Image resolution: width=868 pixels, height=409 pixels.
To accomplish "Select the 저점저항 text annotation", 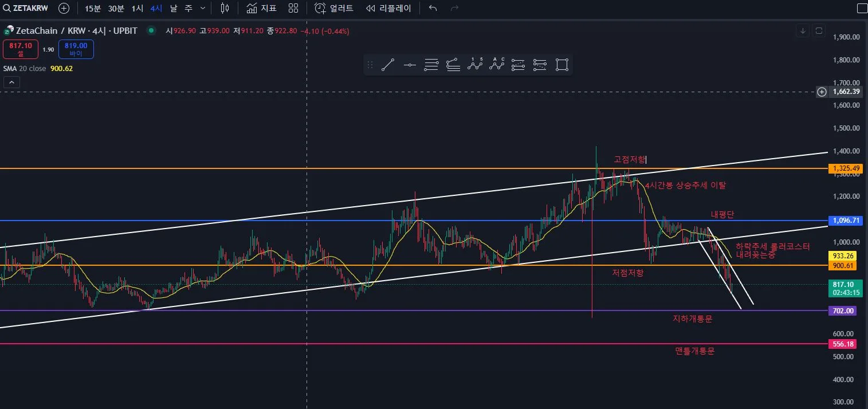I will pyautogui.click(x=628, y=273).
